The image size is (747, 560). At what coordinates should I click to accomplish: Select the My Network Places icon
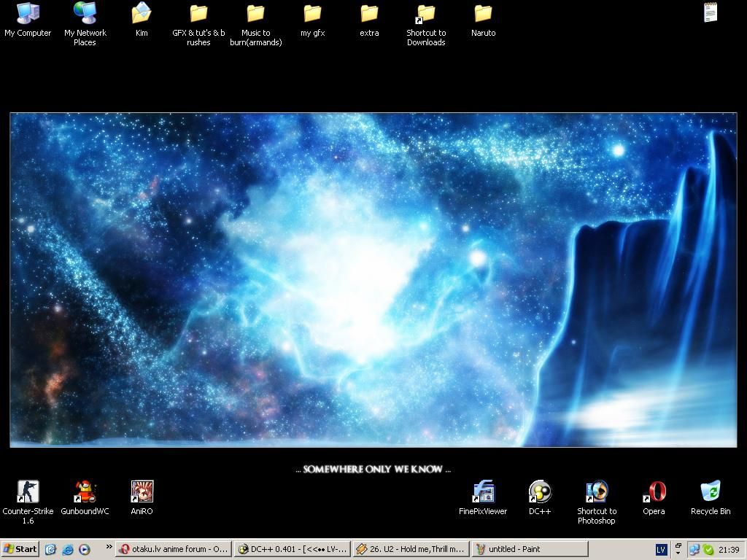point(85,24)
